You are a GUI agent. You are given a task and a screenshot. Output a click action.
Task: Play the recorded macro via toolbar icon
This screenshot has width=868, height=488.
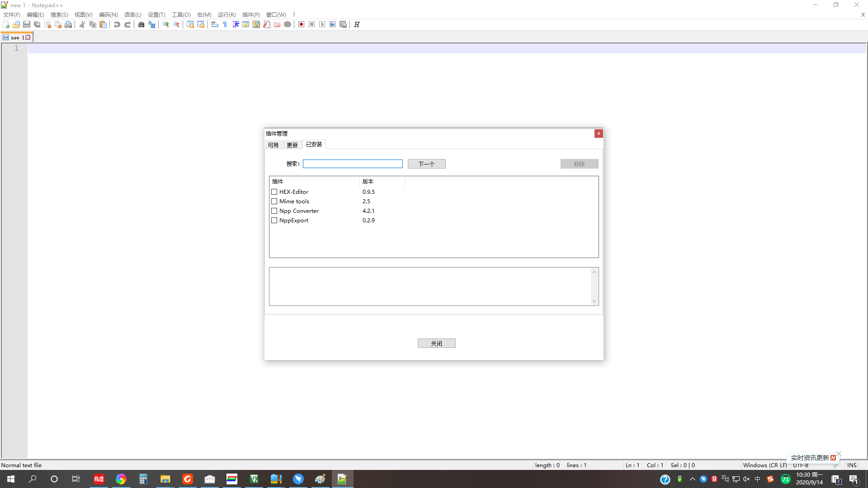(x=322, y=24)
